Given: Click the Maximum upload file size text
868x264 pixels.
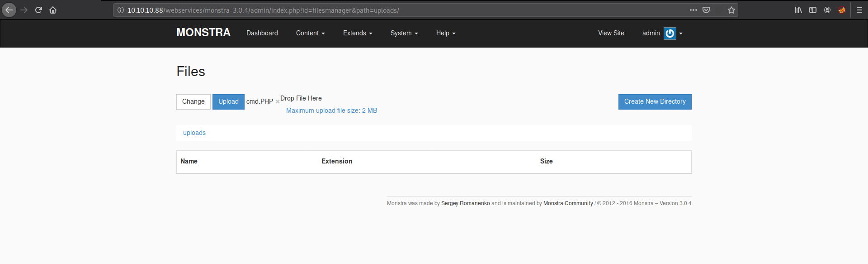Looking at the screenshot, I should pos(331,110).
